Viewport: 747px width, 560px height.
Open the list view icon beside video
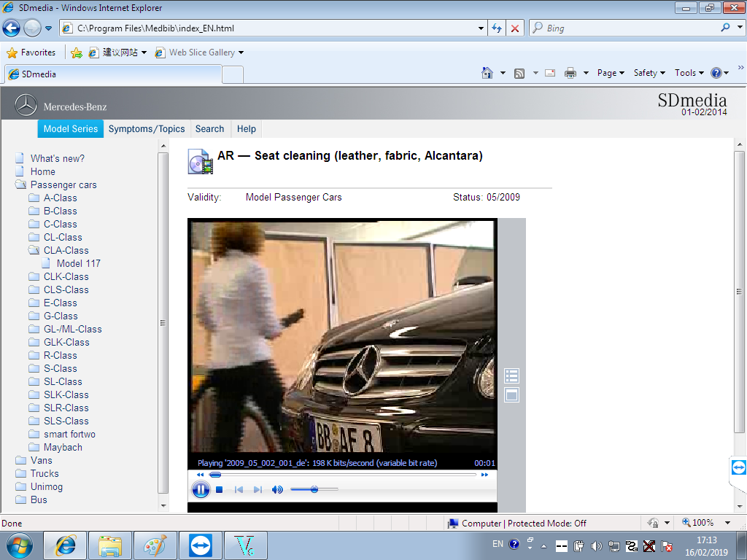(x=511, y=376)
